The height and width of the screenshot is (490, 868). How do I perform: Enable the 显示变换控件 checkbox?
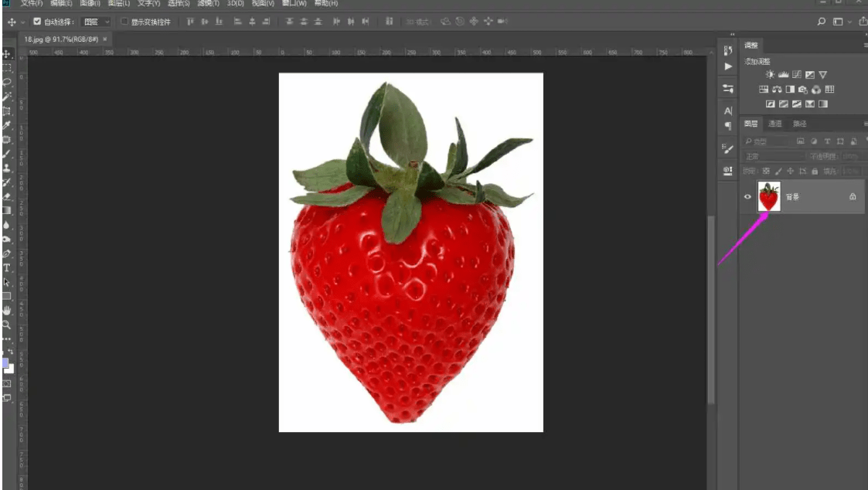click(124, 22)
